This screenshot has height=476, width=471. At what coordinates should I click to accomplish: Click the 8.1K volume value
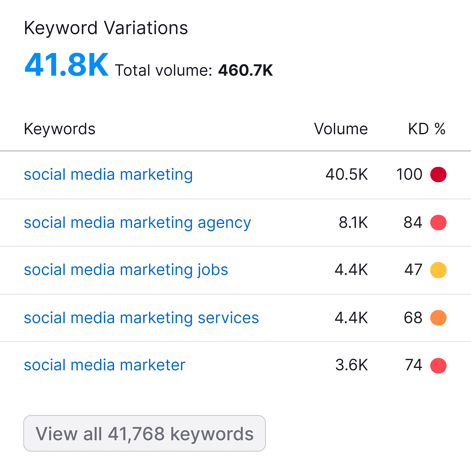tap(353, 223)
